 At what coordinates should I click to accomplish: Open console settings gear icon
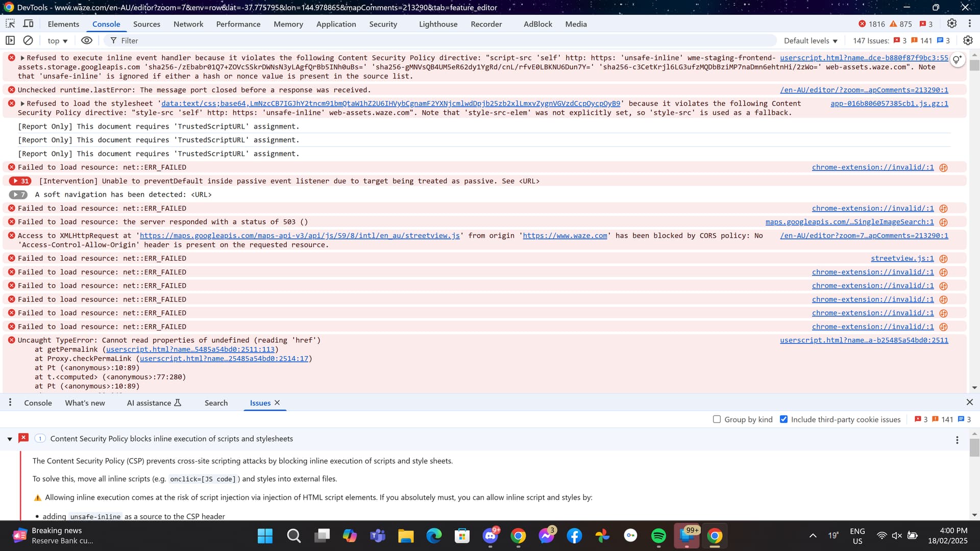(x=968, y=40)
